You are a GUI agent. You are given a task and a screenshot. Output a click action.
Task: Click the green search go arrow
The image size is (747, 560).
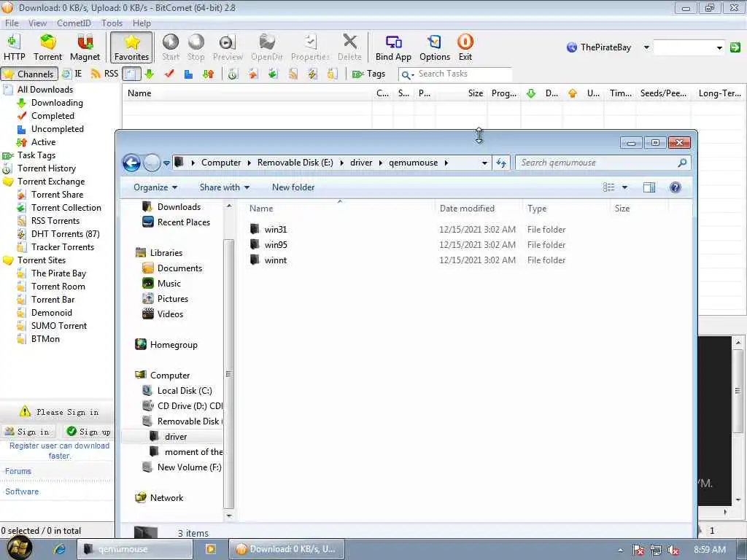click(x=735, y=47)
